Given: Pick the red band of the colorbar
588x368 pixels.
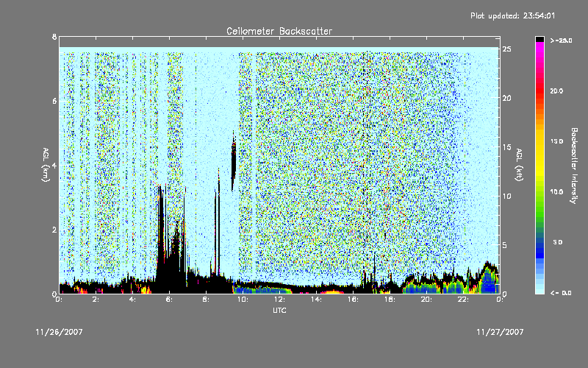Looking at the screenshot, I should tap(539, 92).
